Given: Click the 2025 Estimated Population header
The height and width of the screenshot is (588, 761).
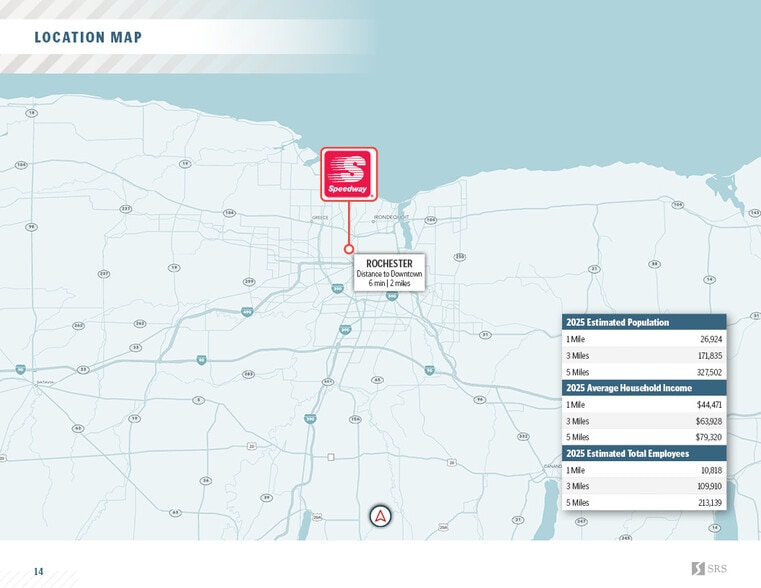Looking at the screenshot, I should coord(617,322).
